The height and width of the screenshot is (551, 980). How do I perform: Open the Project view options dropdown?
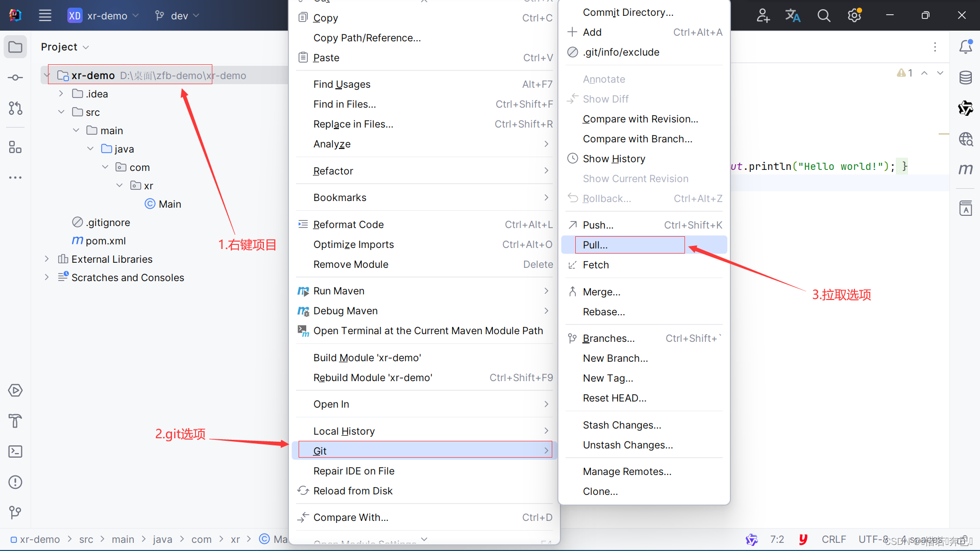pyautogui.click(x=65, y=47)
